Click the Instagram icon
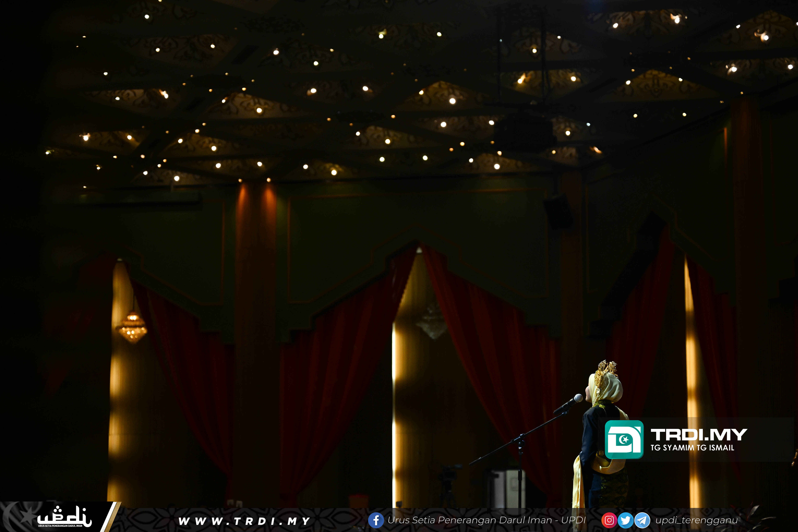 pos(609,520)
